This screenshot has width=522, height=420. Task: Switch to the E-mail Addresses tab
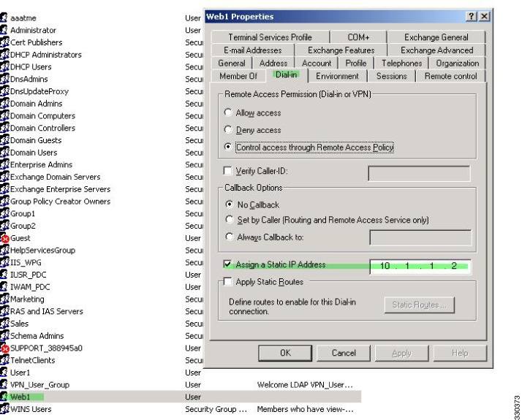[x=253, y=50]
